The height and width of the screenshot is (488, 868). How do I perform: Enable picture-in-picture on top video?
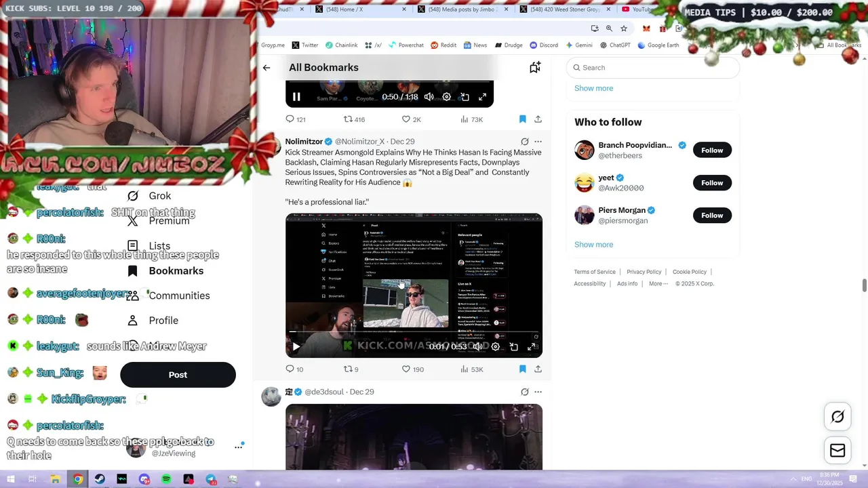pyautogui.click(x=465, y=97)
